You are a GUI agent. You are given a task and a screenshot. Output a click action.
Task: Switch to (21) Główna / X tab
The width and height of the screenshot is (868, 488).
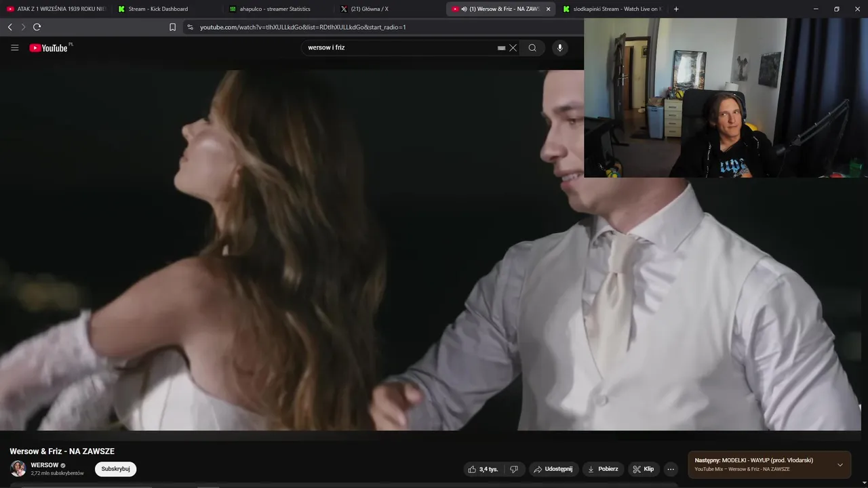click(x=389, y=9)
